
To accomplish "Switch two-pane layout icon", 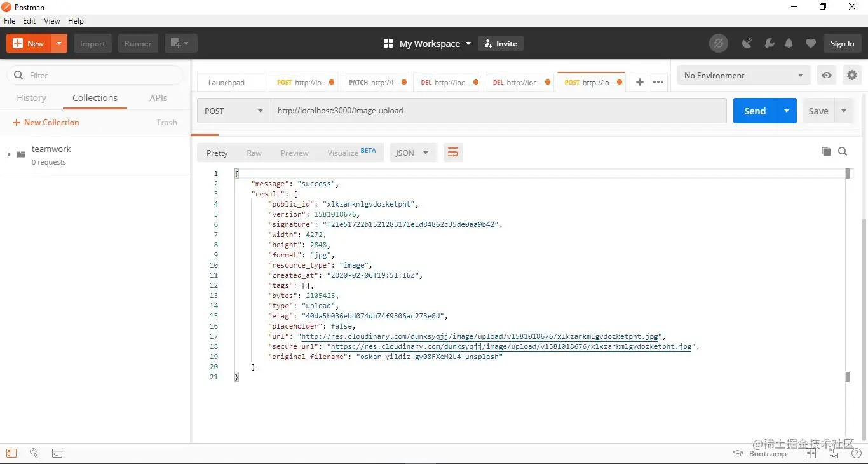I will click(811, 453).
